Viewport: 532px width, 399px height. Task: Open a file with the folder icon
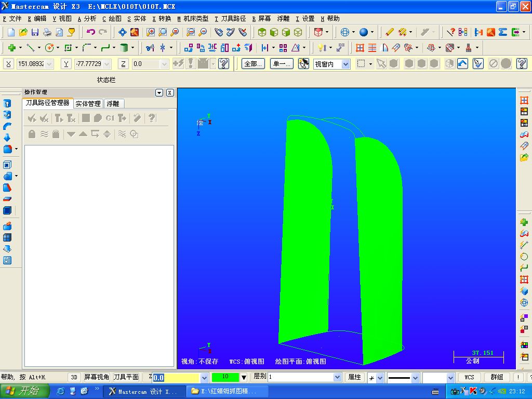tap(23, 32)
